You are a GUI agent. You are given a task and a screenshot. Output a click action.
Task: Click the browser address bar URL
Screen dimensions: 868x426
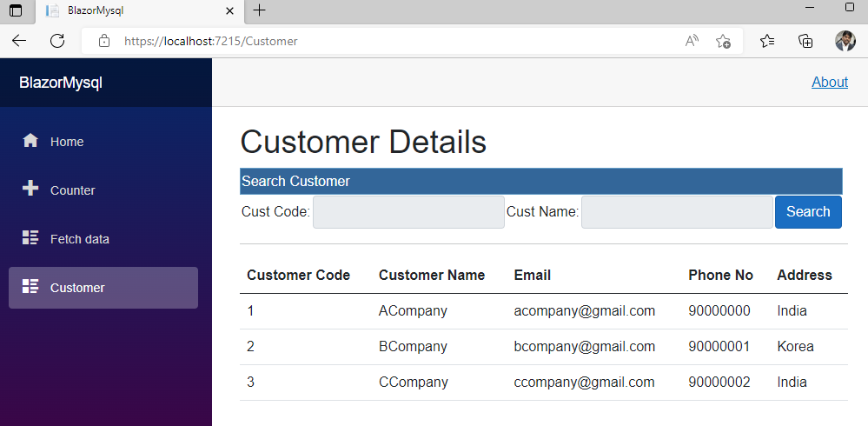coord(211,41)
